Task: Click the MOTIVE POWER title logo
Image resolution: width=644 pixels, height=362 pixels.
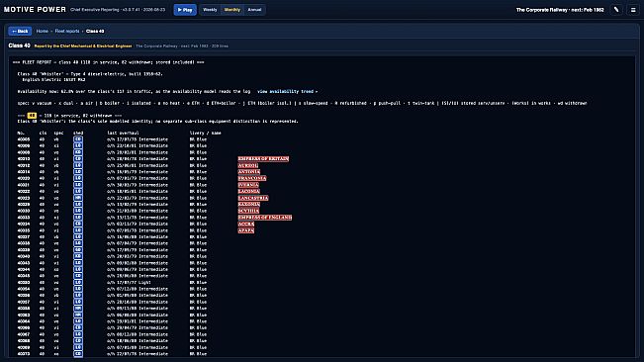Action: (35, 10)
